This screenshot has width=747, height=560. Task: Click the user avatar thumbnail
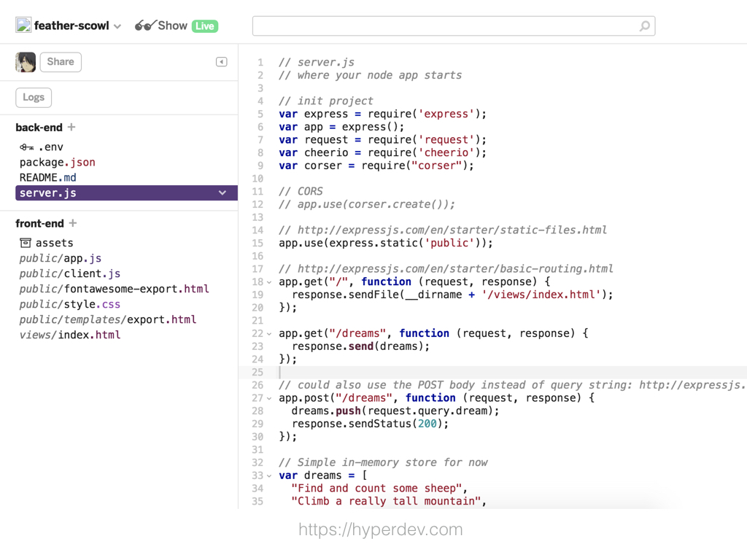26,62
